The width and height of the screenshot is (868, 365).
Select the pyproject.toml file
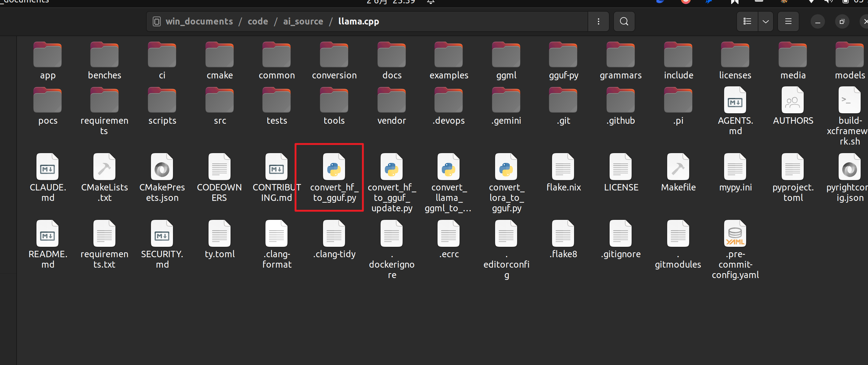point(793,178)
